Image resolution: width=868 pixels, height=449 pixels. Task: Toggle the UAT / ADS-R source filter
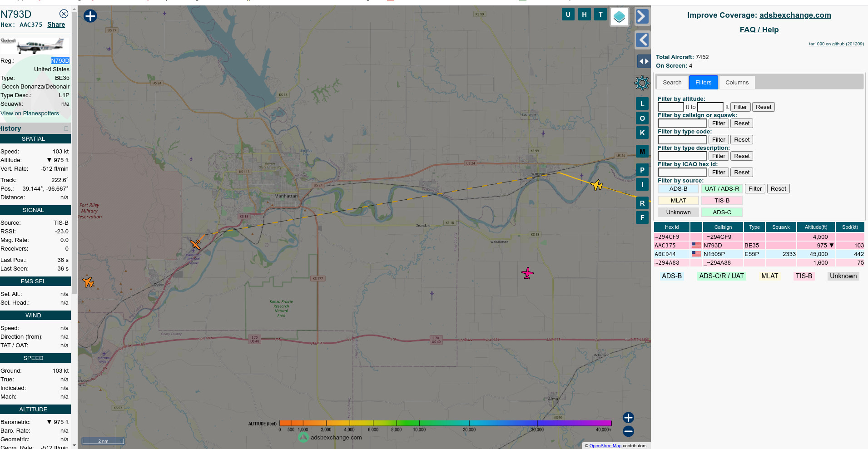click(x=722, y=189)
